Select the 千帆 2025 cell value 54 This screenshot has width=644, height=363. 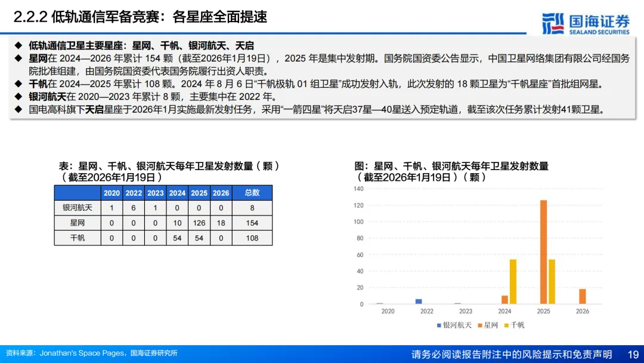pyautogui.click(x=199, y=238)
